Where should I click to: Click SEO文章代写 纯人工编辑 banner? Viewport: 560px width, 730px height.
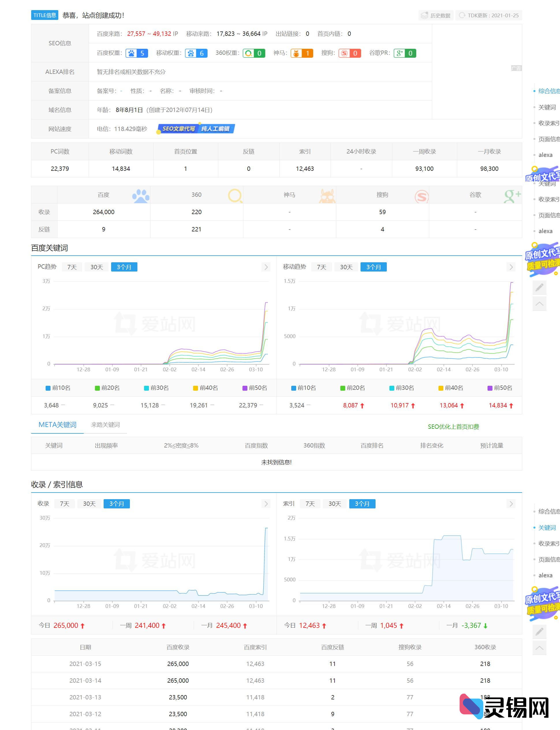tap(196, 129)
